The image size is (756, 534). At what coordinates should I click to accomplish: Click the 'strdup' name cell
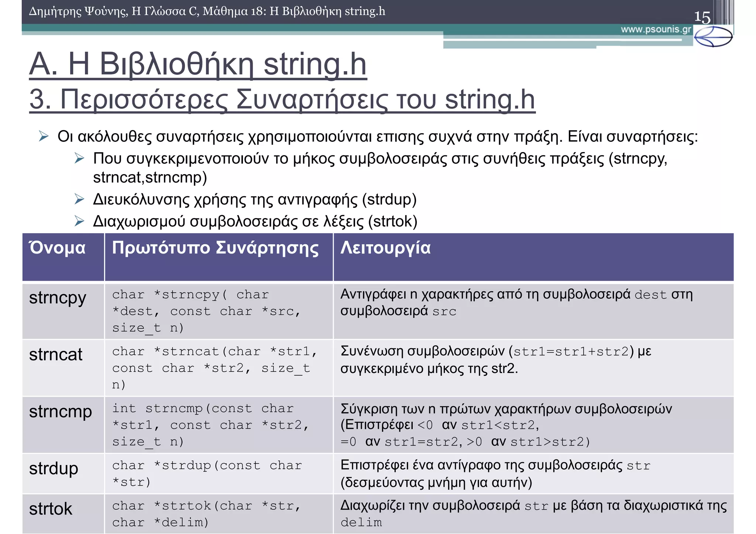pyautogui.click(x=63, y=474)
